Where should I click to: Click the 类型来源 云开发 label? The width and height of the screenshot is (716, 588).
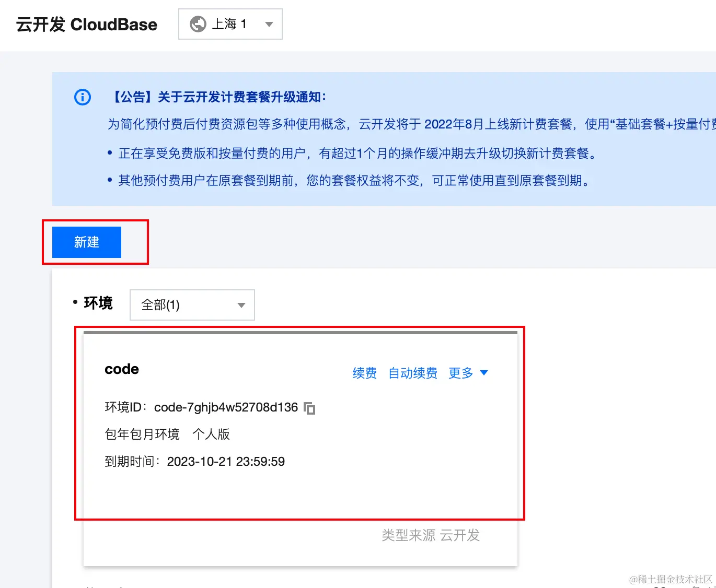coord(431,535)
